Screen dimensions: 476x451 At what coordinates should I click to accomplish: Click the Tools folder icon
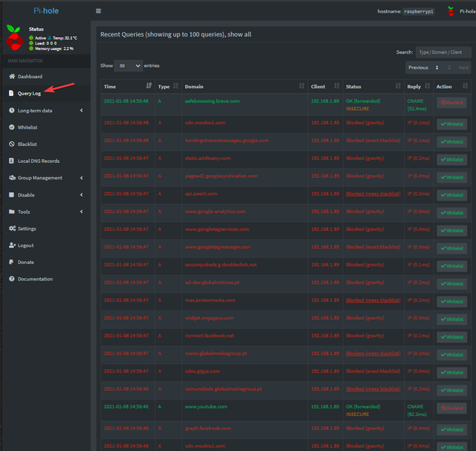[12, 211]
